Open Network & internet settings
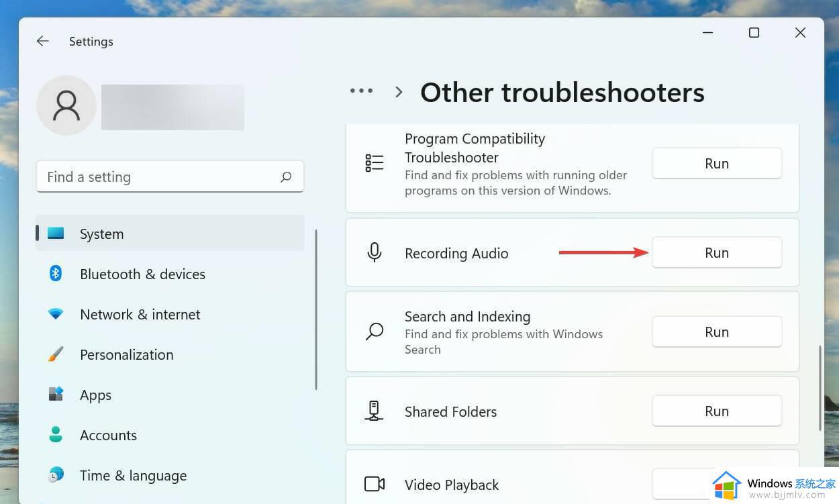 170,314
